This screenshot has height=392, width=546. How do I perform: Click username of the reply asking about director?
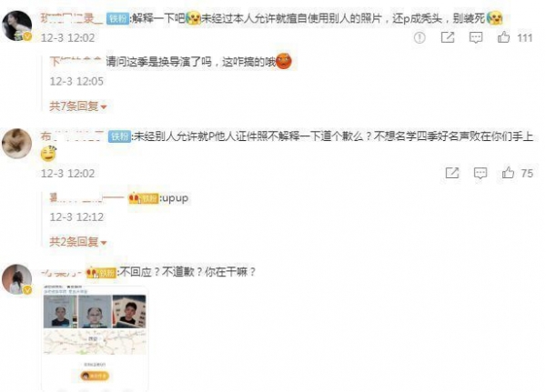pos(76,62)
